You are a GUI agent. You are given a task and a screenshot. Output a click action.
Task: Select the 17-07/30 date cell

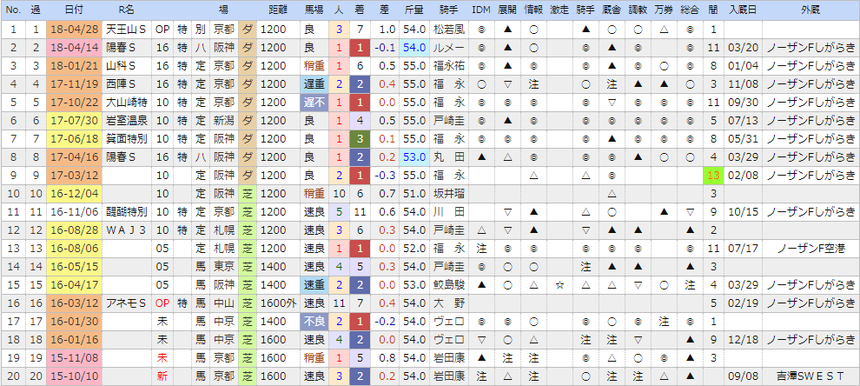coord(75,121)
